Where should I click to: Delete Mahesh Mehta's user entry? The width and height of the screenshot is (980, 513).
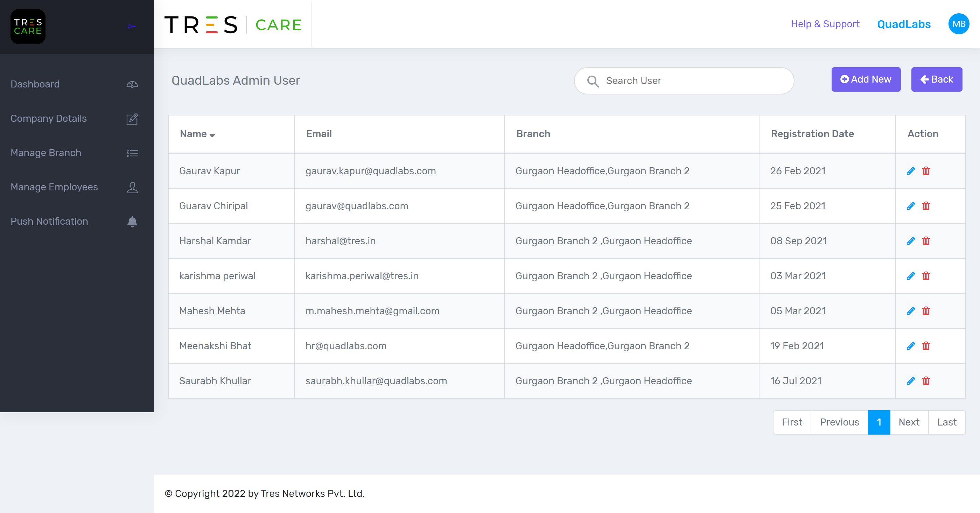pos(926,311)
